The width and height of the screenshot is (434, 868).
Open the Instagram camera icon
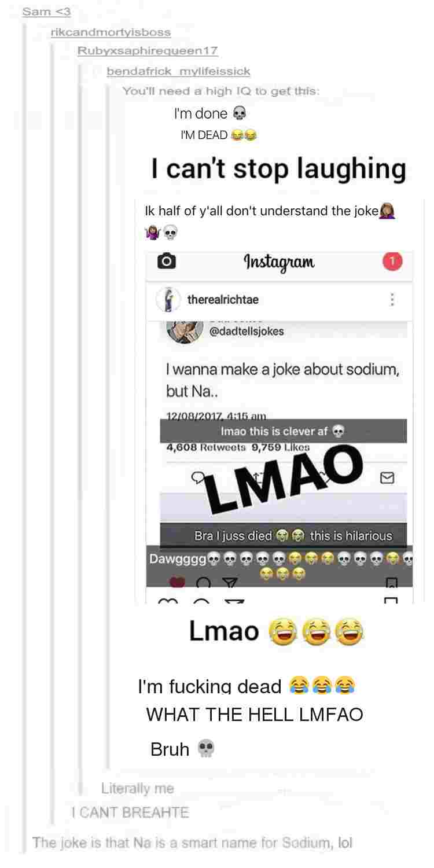pyautogui.click(x=167, y=262)
